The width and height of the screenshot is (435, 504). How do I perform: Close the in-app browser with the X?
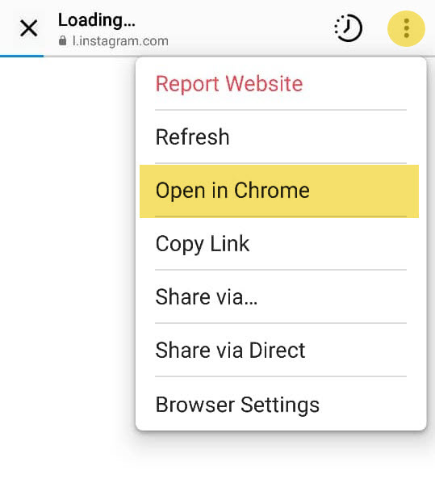(x=28, y=28)
